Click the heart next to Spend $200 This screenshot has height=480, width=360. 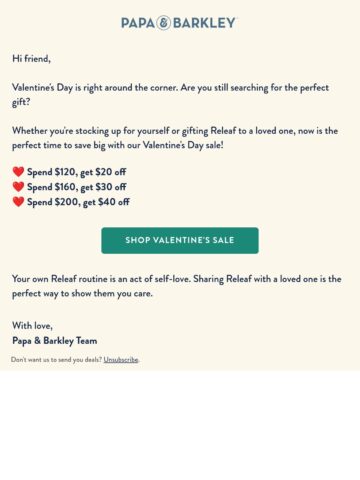pos(18,202)
